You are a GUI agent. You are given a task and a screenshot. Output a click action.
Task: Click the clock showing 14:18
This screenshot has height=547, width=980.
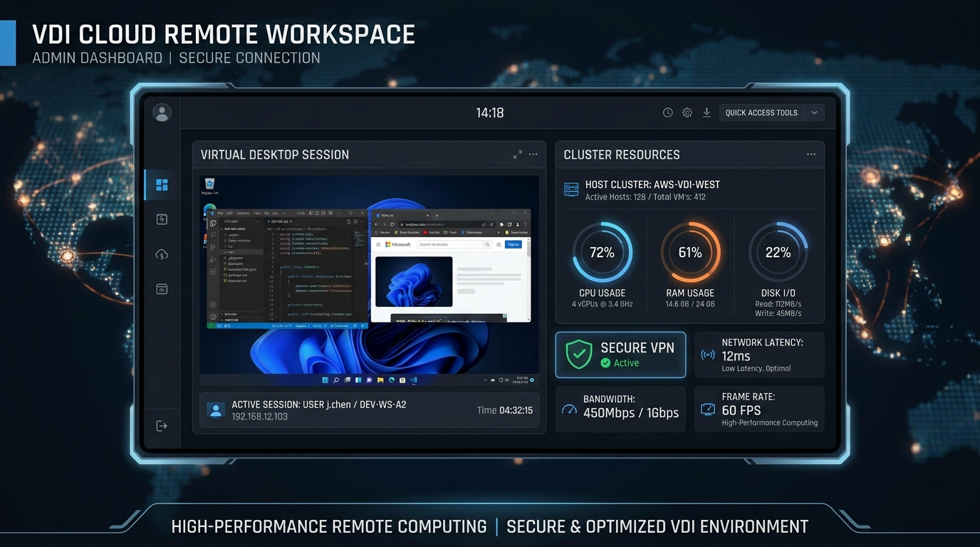coord(490,113)
